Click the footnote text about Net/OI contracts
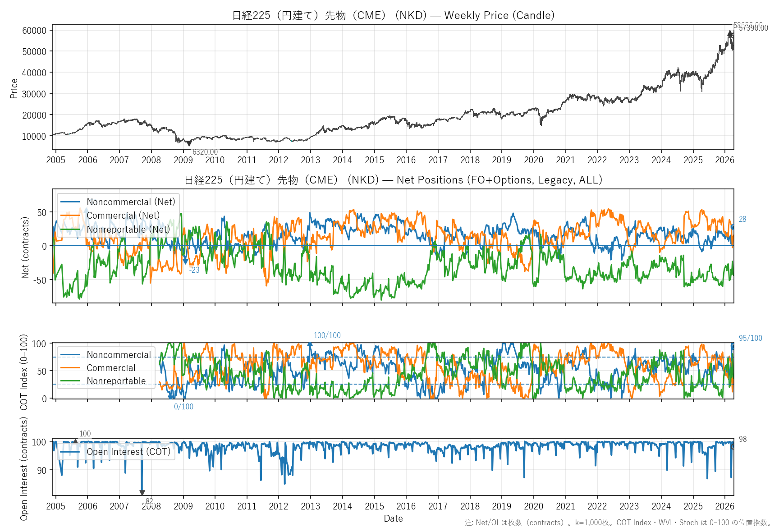The image size is (779, 532). coord(618,523)
